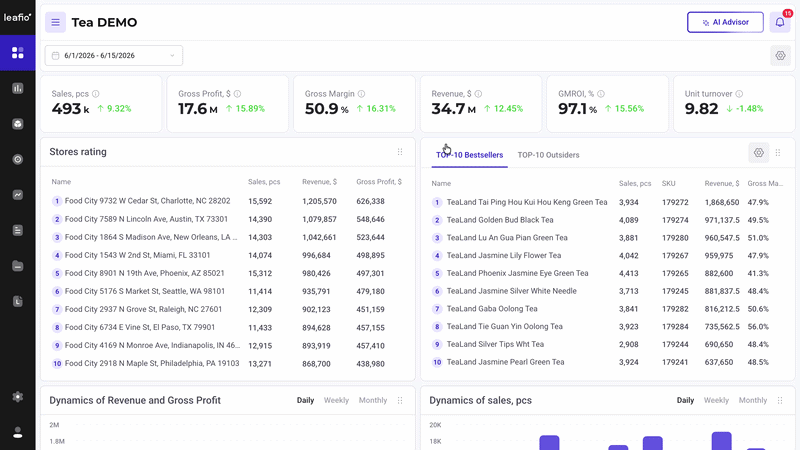Click drag handle on Dynamics of Revenue panel

[x=400, y=401]
